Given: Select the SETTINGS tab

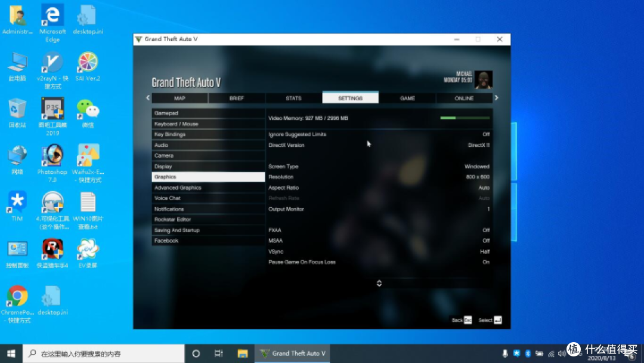Looking at the screenshot, I should pos(351,98).
